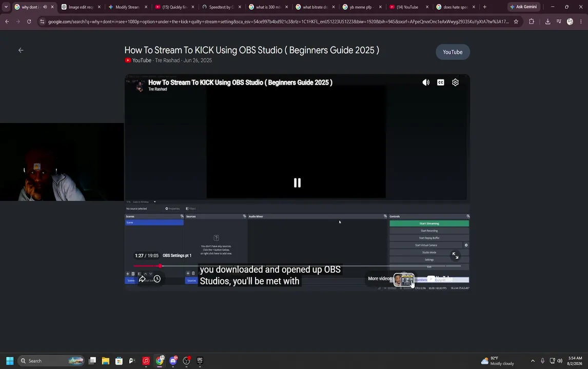The height and width of the screenshot is (369, 588).
Task: Open the More videos thumbnail
Action: pos(404,279)
